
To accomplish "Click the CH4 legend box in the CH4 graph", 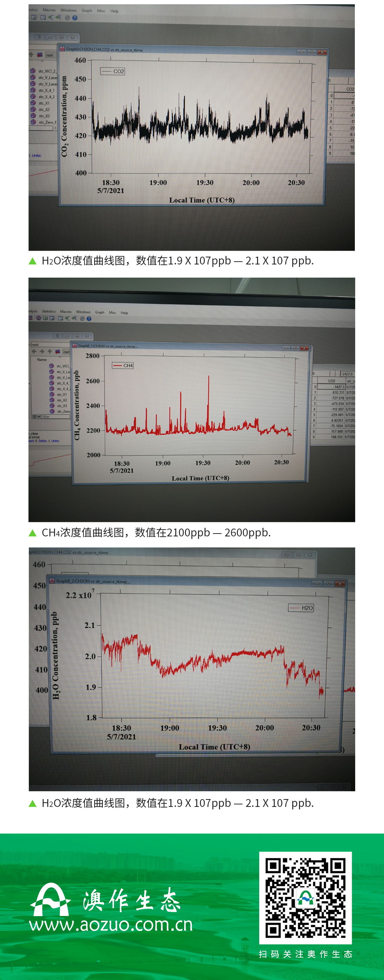I will pyautogui.click(x=123, y=366).
